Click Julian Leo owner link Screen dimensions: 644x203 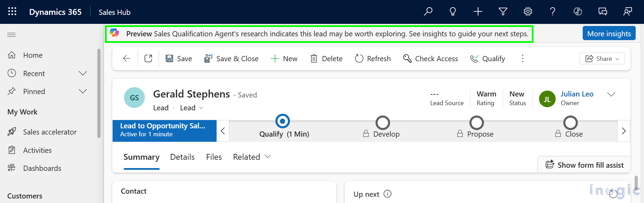coord(577,94)
